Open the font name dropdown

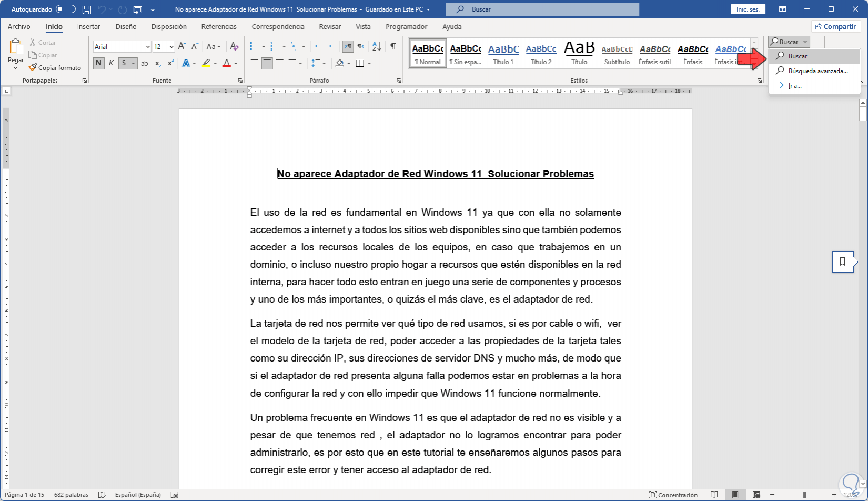(x=148, y=47)
